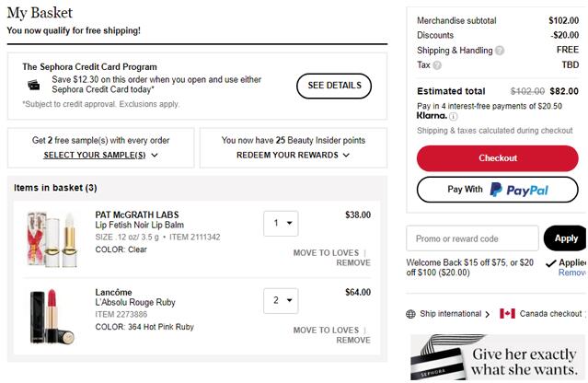588x383 pixels.
Task: Click the Applied checkmark icon
Action: (x=550, y=263)
